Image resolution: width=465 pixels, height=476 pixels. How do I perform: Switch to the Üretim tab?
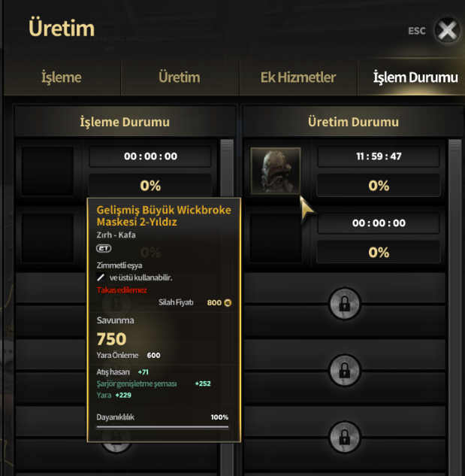(x=180, y=77)
